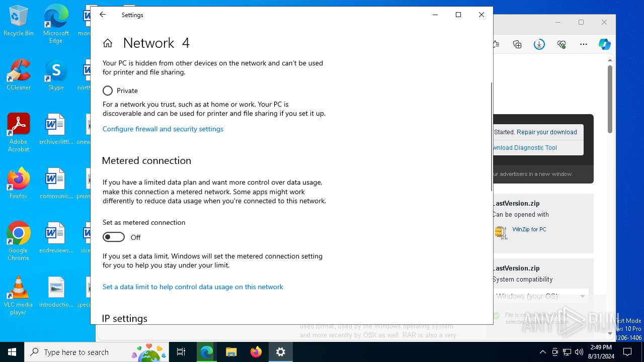Go back in the Settings window
This screenshot has width=644, height=362.
[x=103, y=15]
